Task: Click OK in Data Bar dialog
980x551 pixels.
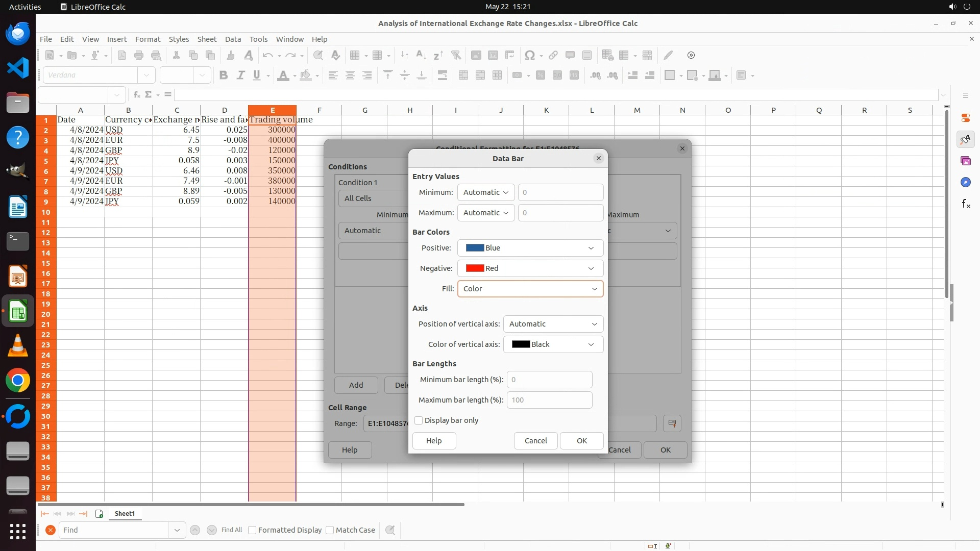Action: (581, 441)
